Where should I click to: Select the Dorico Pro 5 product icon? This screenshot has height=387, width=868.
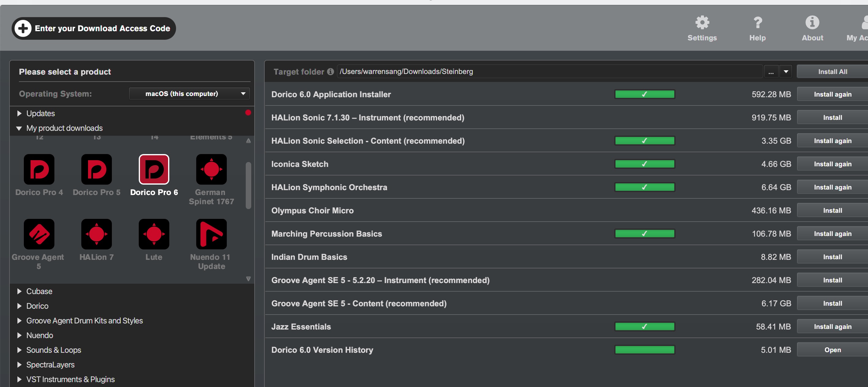[x=96, y=169]
